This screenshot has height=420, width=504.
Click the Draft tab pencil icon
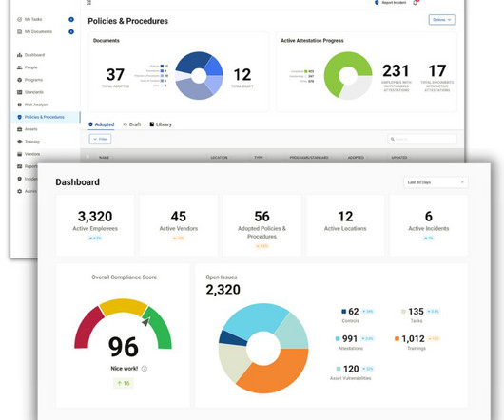coord(125,124)
